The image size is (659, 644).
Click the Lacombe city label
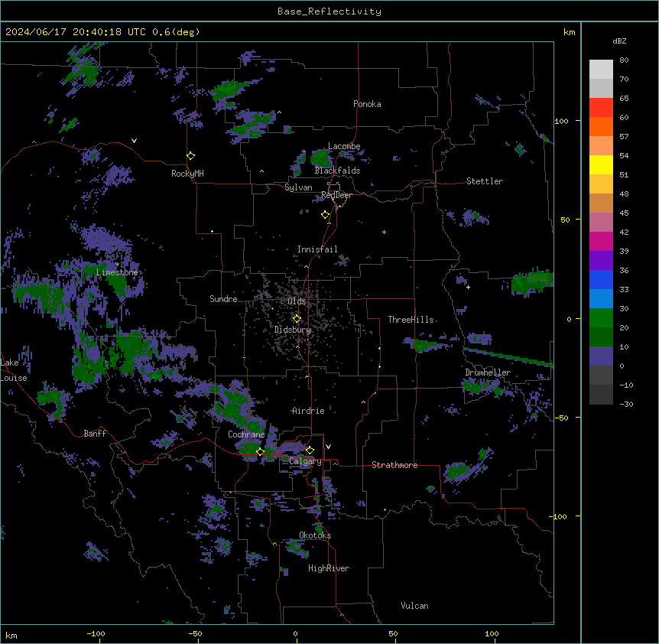344,146
